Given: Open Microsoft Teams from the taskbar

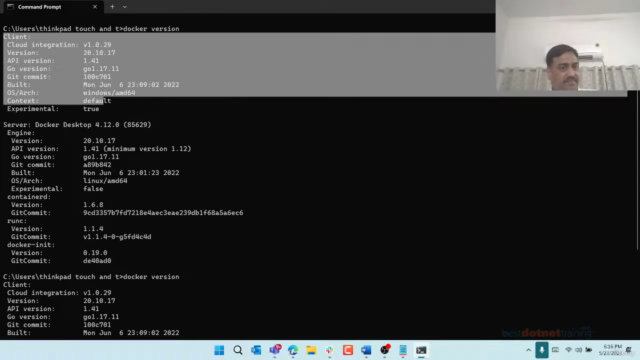Looking at the screenshot, I should [x=275, y=350].
